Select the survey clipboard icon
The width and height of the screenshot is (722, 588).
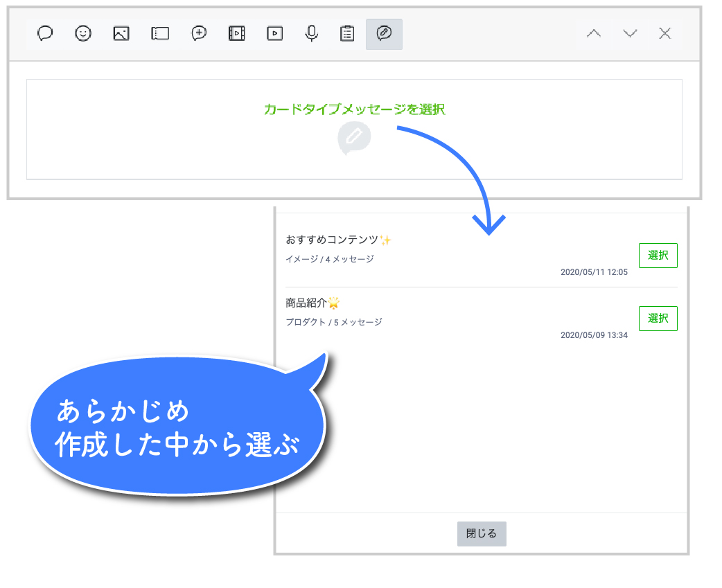[x=348, y=33]
